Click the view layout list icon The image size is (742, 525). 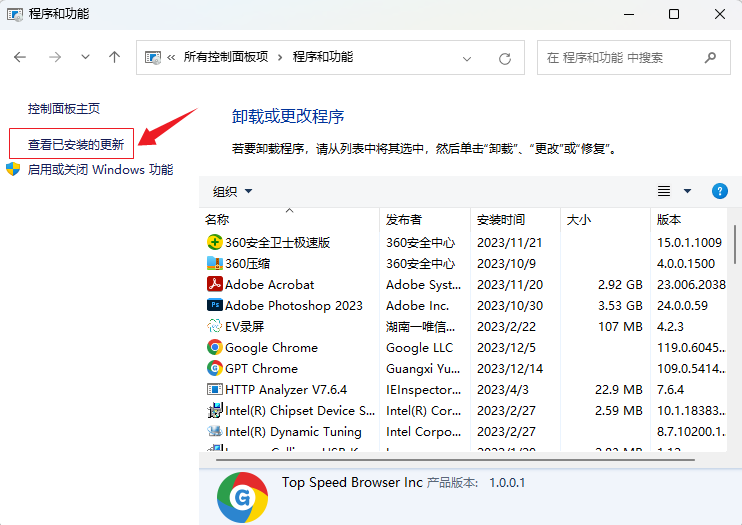[664, 191]
